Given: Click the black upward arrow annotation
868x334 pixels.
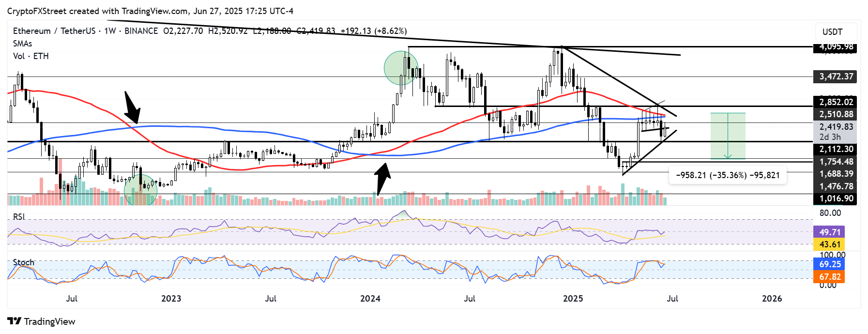Looking at the screenshot, I should tap(383, 178).
